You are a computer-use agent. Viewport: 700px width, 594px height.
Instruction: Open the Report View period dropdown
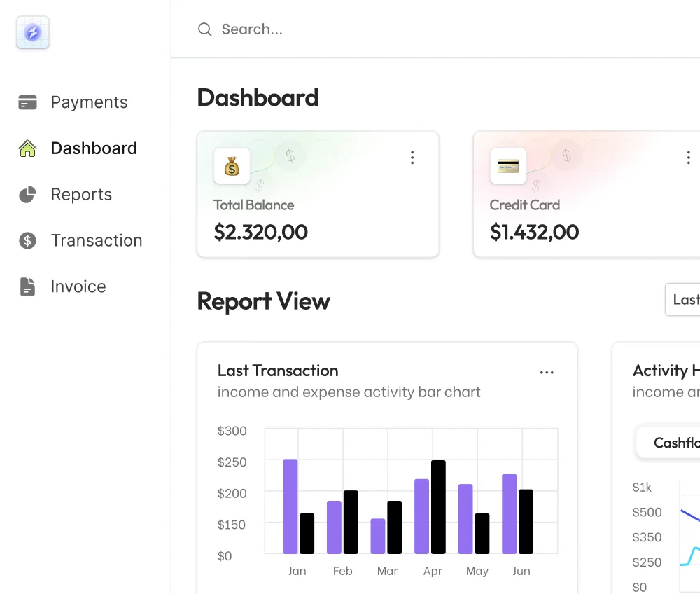point(682,300)
